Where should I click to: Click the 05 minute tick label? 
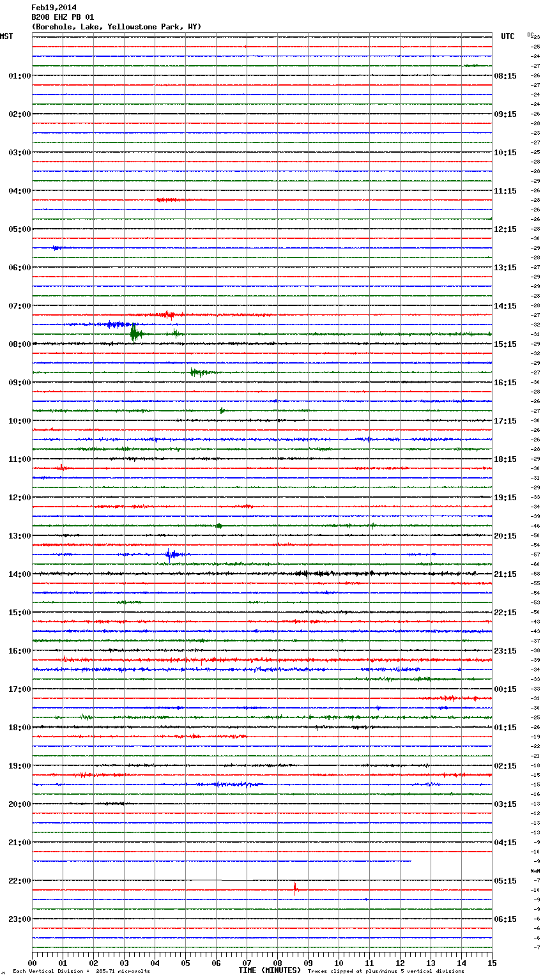pos(186,963)
